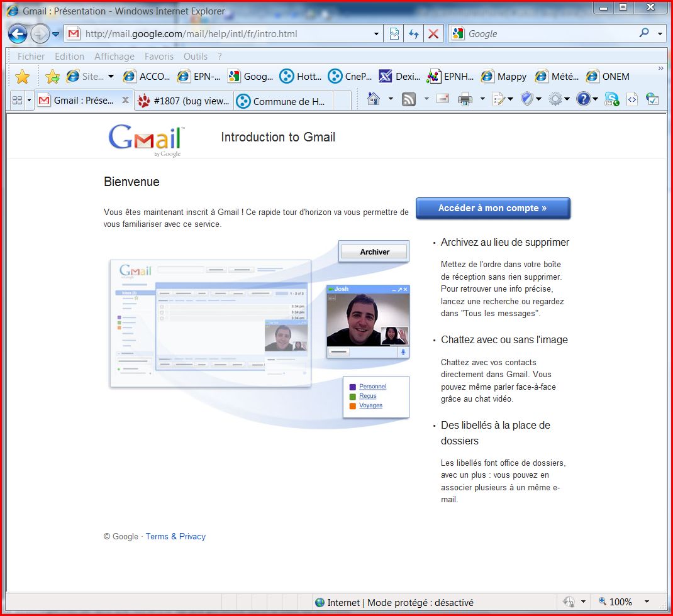673x616 pixels.
Task: Click the red Stop loading icon
Action: [x=433, y=34]
